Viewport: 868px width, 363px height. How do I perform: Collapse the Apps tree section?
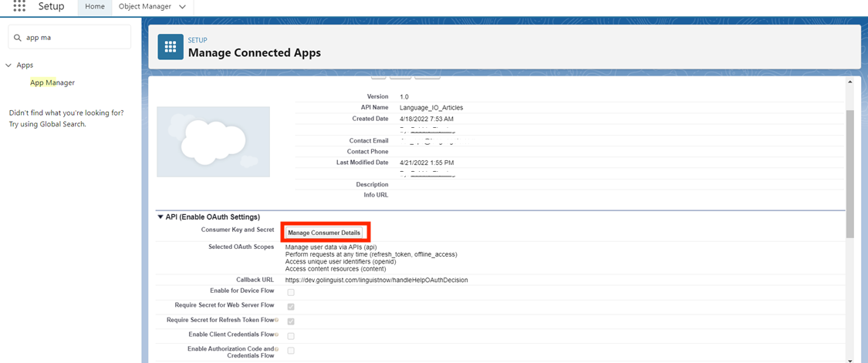pyautogui.click(x=8, y=66)
